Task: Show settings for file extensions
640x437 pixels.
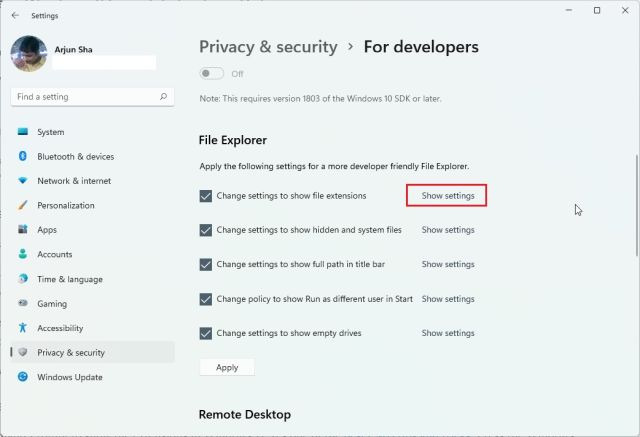Action: [448, 195]
